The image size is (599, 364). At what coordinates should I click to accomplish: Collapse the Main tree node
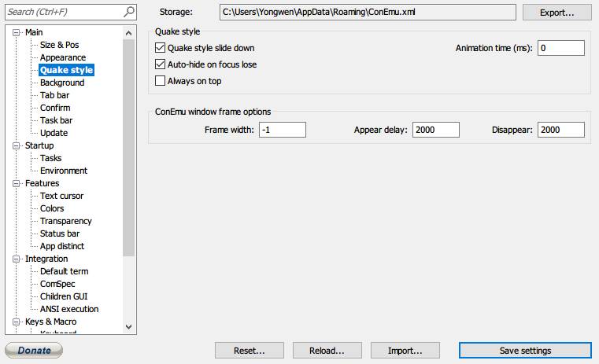[18, 32]
